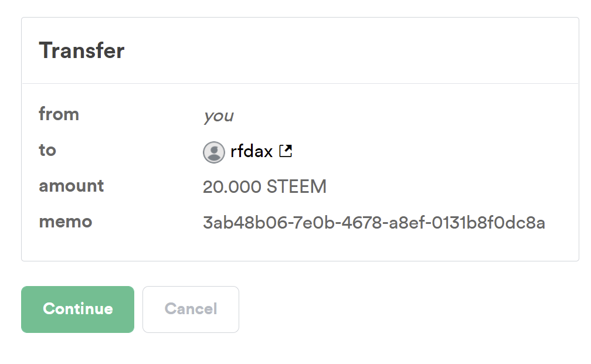
Task: Click the "to" field label
Action: click(x=47, y=150)
